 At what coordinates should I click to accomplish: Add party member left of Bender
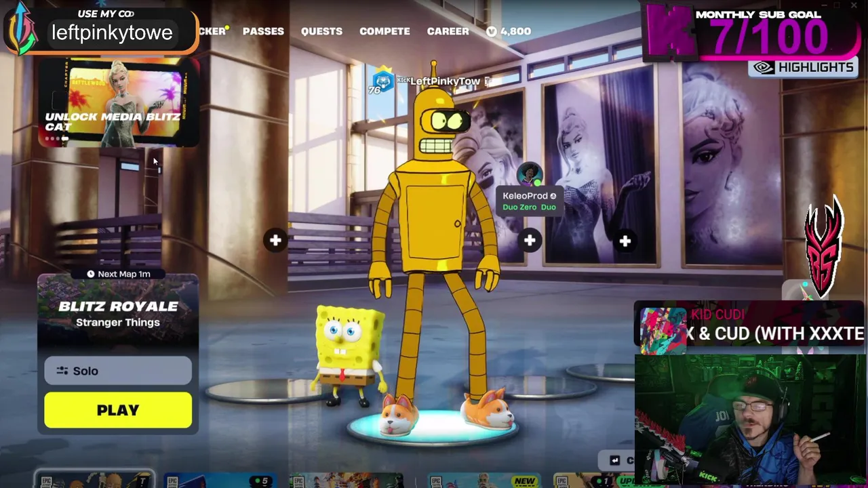[x=275, y=240]
